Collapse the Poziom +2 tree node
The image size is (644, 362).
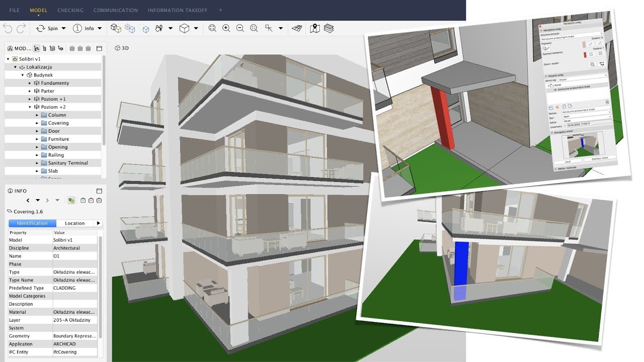(30, 107)
